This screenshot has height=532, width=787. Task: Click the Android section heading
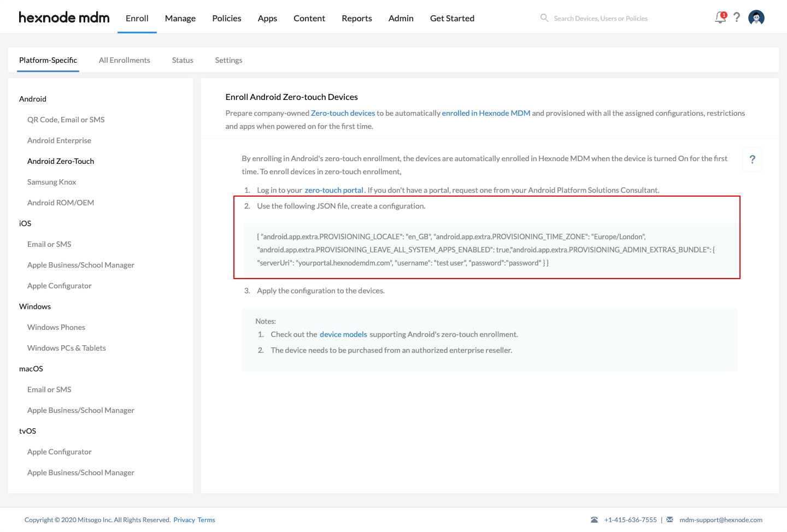(33, 99)
